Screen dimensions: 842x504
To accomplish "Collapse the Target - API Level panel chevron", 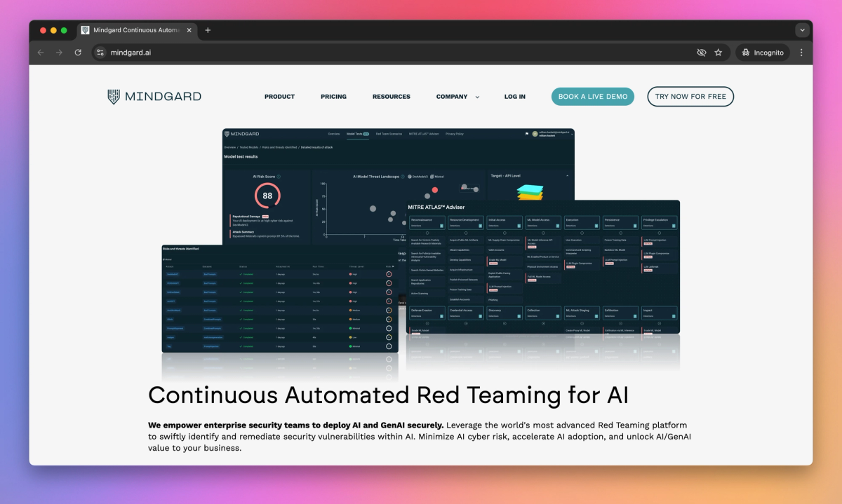I will 567,176.
